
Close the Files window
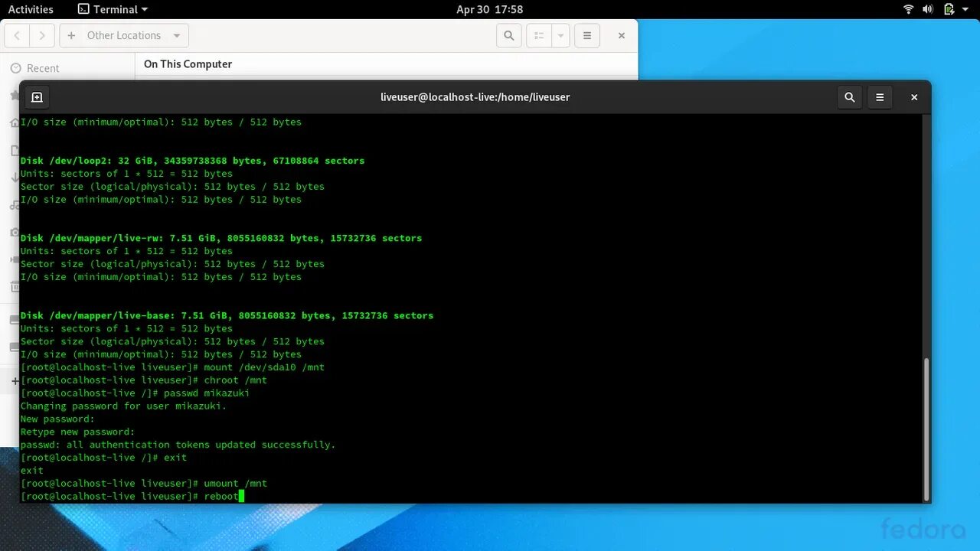[622, 35]
